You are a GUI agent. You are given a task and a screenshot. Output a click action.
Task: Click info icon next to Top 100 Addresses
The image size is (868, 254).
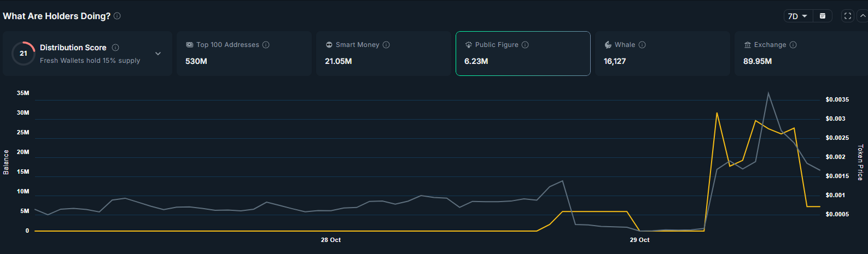point(266,45)
